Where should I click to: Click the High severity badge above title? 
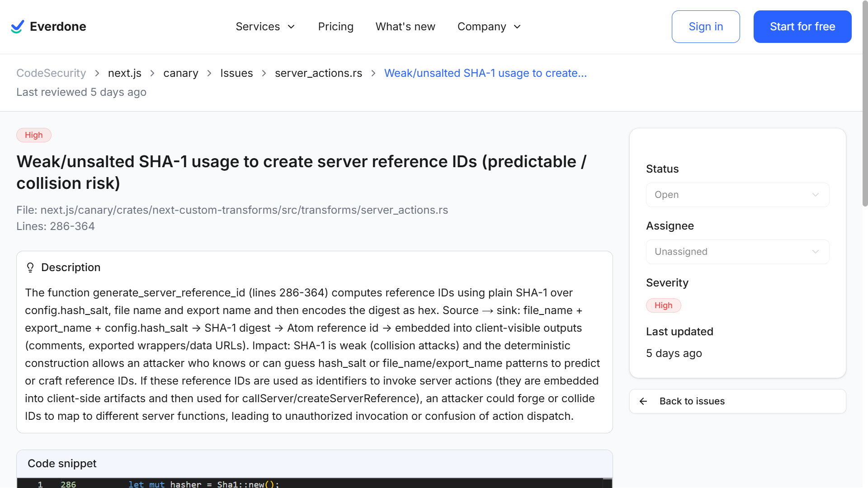click(x=34, y=135)
